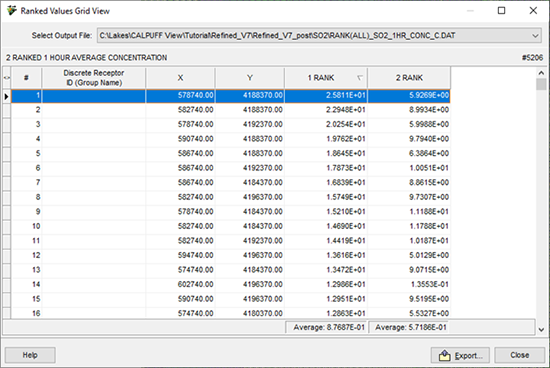Select the row 14 value 1.3553E-01

(429, 285)
